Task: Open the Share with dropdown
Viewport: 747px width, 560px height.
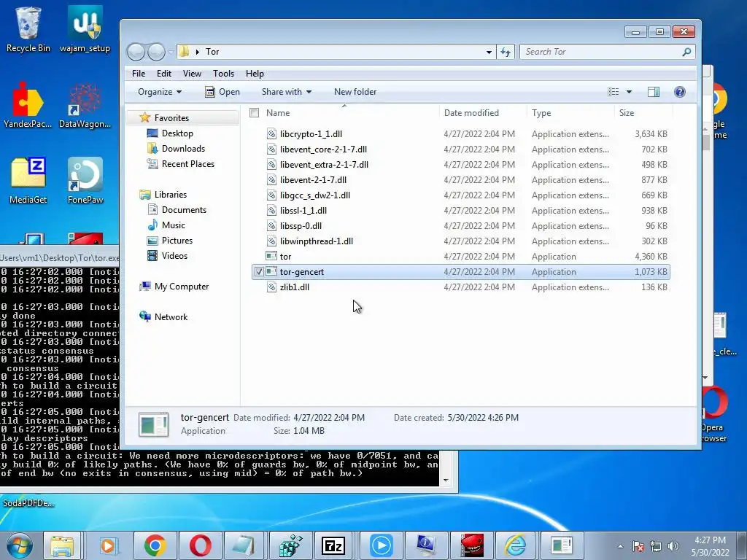Action: [286, 92]
